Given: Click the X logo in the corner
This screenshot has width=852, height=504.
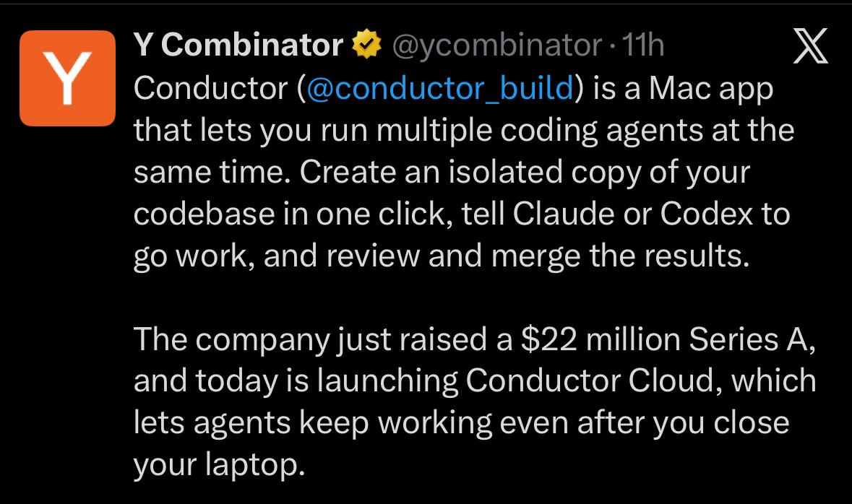Looking at the screenshot, I should [811, 45].
